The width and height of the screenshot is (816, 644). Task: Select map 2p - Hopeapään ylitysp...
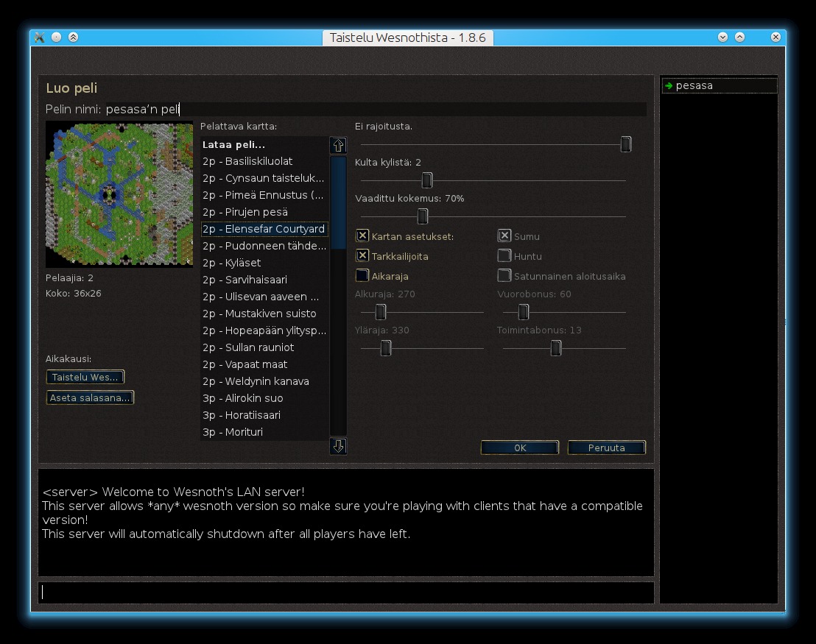pyautogui.click(x=264, y=330)
